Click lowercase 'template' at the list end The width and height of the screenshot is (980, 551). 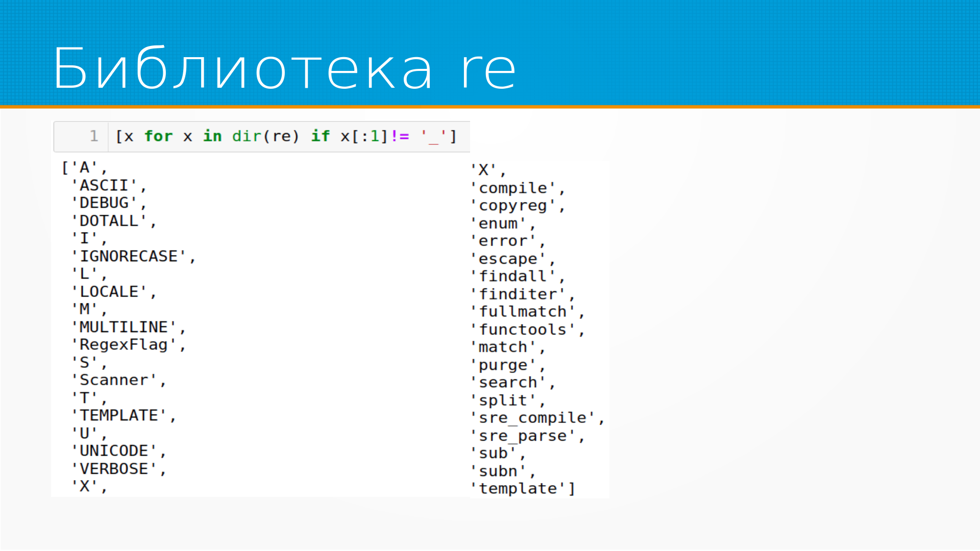pyautogui.click(x=518, y=489)
